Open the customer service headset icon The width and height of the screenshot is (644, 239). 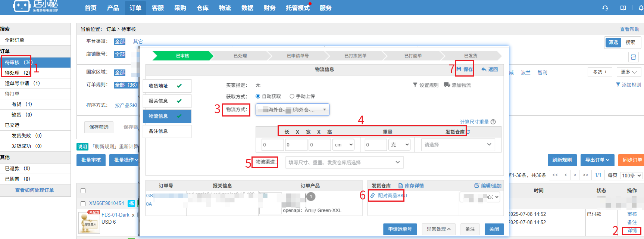[605, 8]
